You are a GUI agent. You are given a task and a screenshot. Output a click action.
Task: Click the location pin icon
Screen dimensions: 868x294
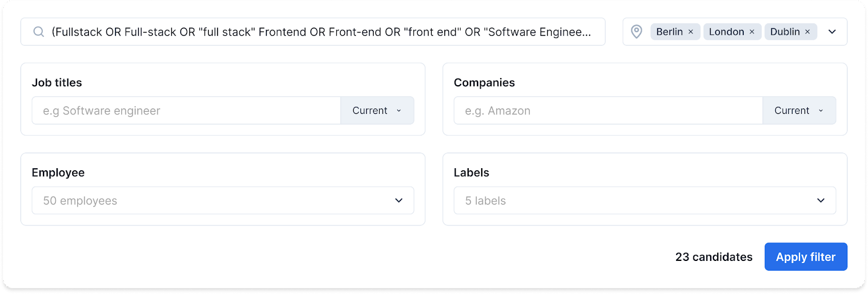(636, 32)
